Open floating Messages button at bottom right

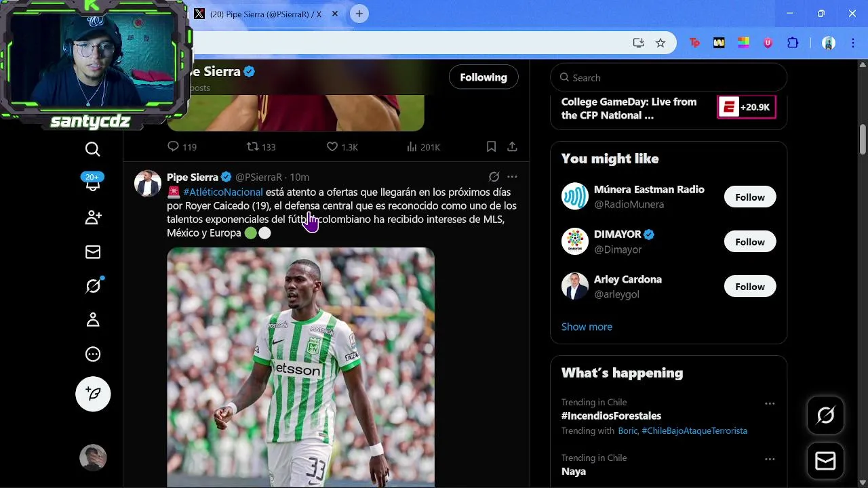825,462
